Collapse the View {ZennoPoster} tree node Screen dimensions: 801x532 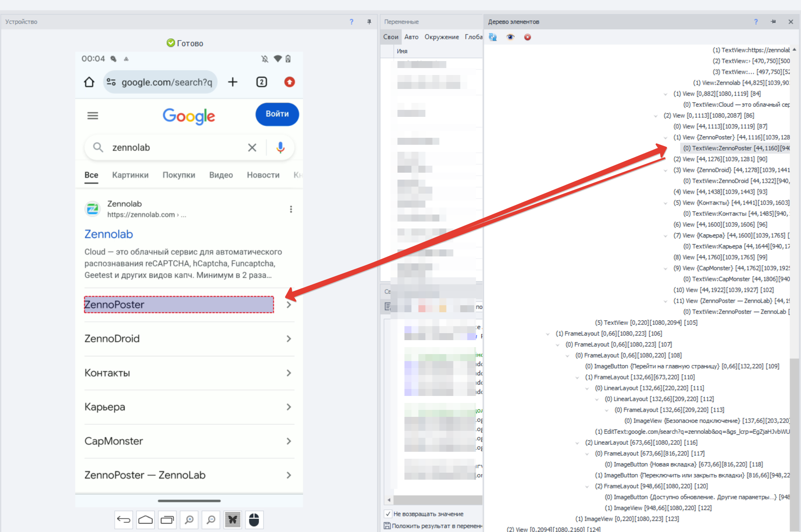pos(665,138)
